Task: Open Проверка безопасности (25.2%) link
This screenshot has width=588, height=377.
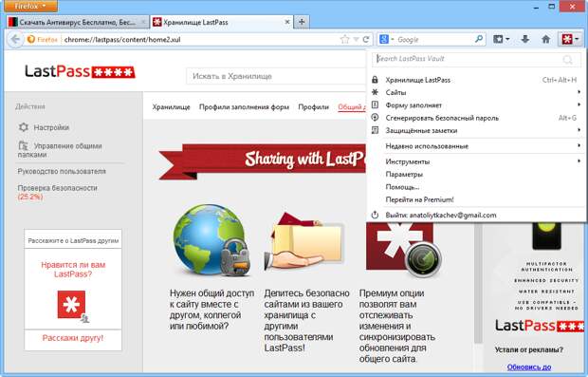Action: (57, 192)
